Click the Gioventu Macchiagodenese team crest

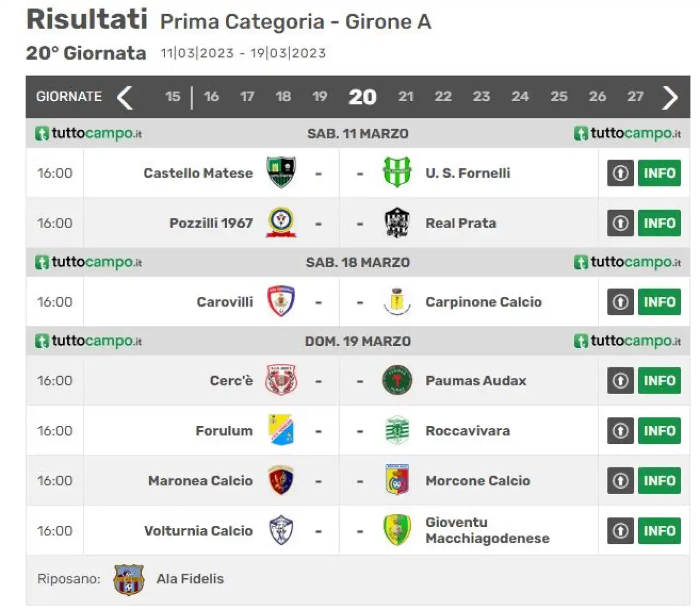pyautogui.click(x=397, y=530)
